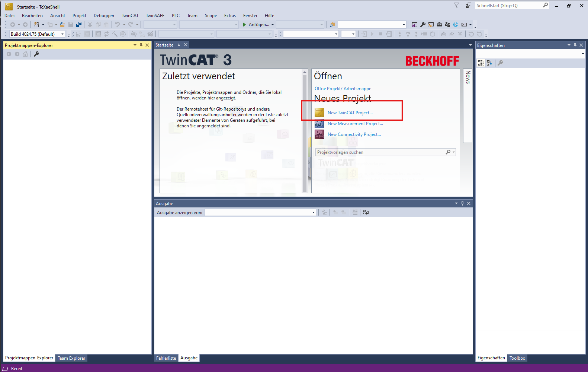Click the alphabetical sort icon in Eigenschaften

[x=489, y=63]
